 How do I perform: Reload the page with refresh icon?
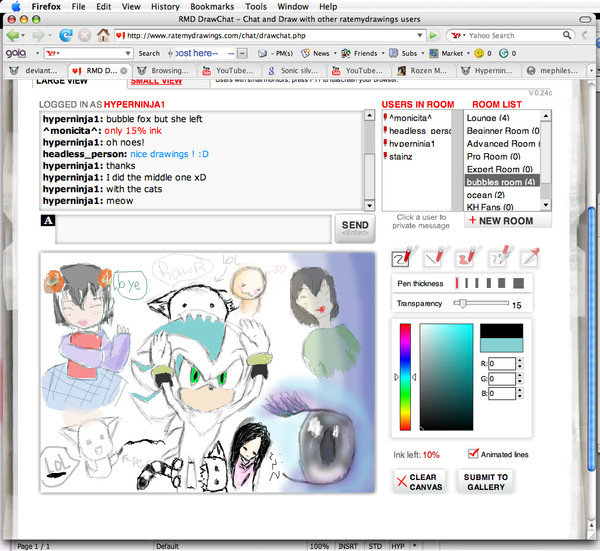pyautogui.click(x=66, y=35)
